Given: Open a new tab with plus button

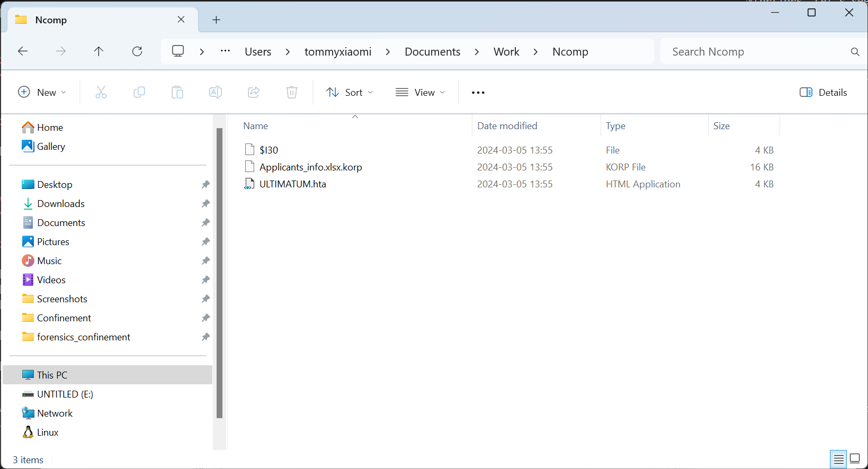Looking at the screenshot, I should [216, 20].
